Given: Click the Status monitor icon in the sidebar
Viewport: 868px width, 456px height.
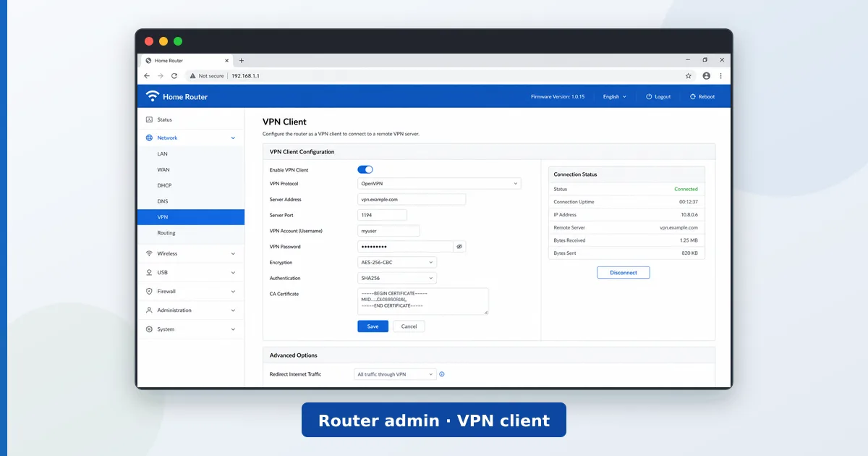Looking at the screenshot, I should (x=149, y=119).
